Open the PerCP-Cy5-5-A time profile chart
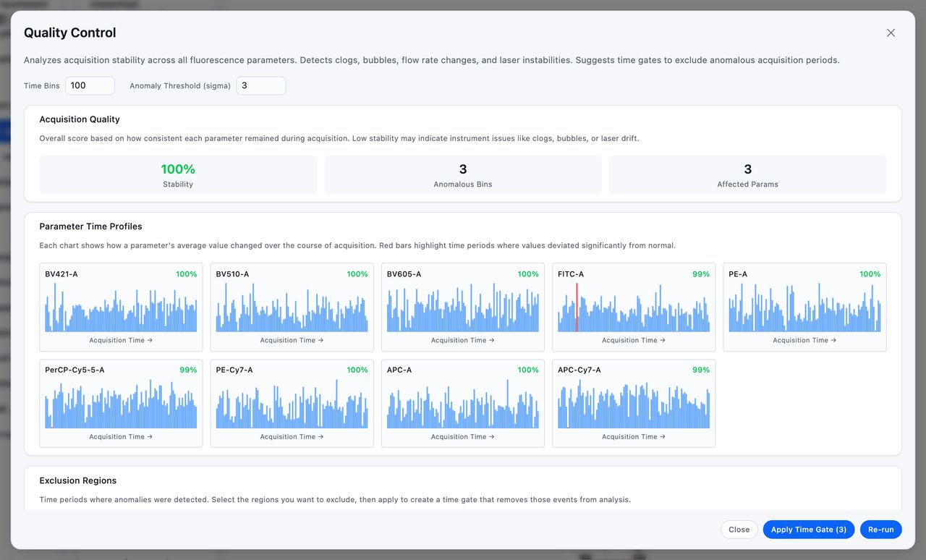 (x=121, y=403)
